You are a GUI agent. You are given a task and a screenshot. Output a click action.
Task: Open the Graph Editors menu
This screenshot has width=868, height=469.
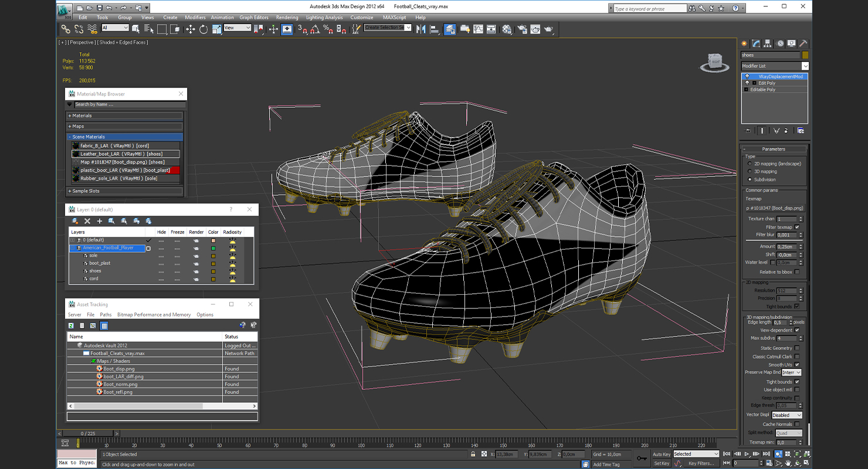point(255,18)
